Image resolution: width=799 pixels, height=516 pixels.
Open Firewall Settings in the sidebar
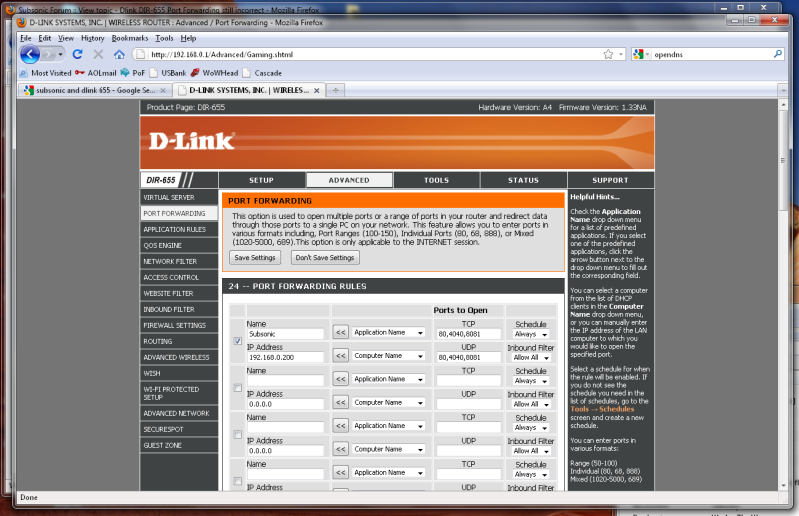179,325
